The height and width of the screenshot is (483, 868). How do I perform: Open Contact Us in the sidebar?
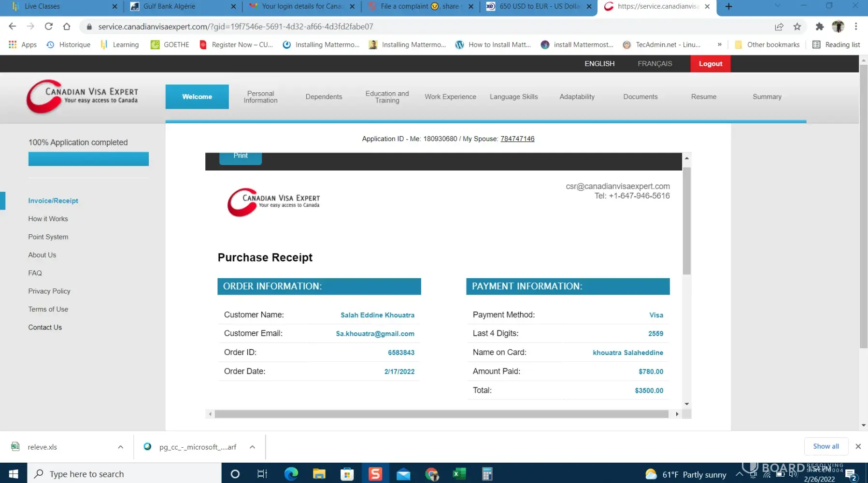tap(45, 327)
